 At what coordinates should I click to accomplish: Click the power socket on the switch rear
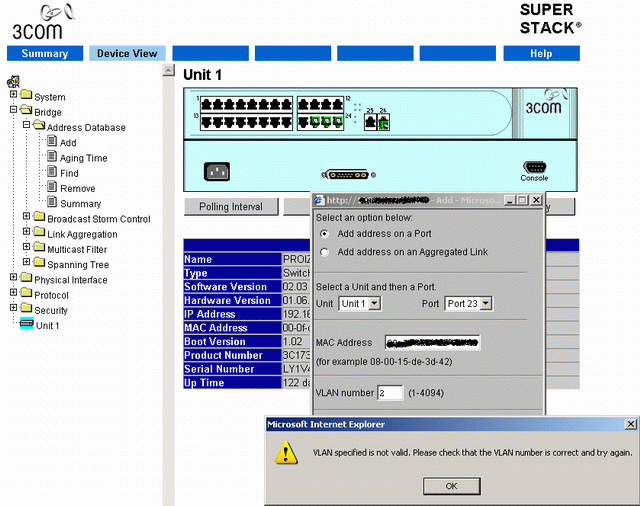click(217, 171)
